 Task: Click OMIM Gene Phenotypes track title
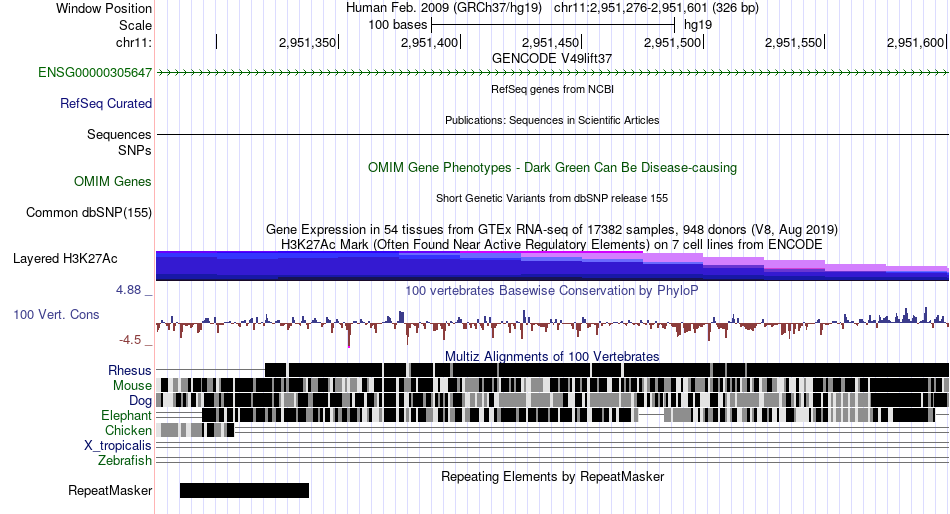[x=552, y=167]
